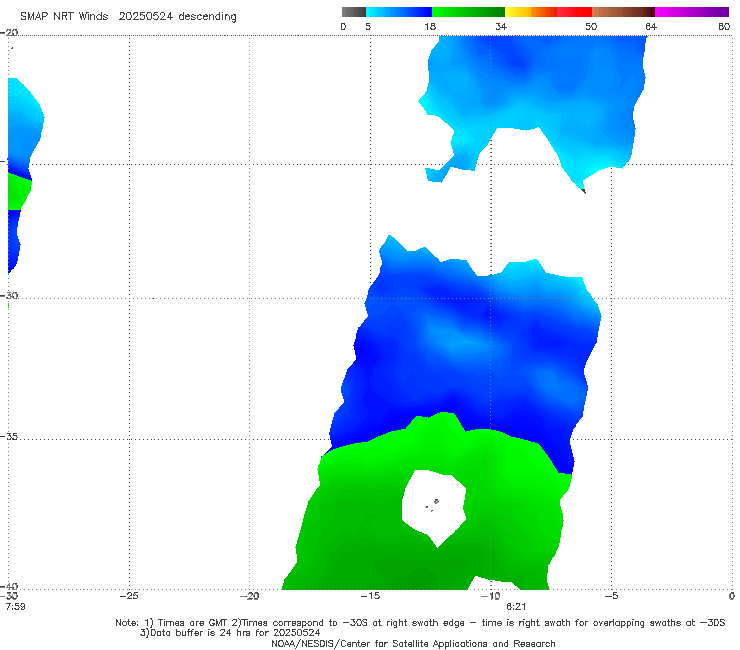The width and height of the screenshot is (740, 650).
Task: Click the longitude axis label '-10'
Action: point(490,596)
